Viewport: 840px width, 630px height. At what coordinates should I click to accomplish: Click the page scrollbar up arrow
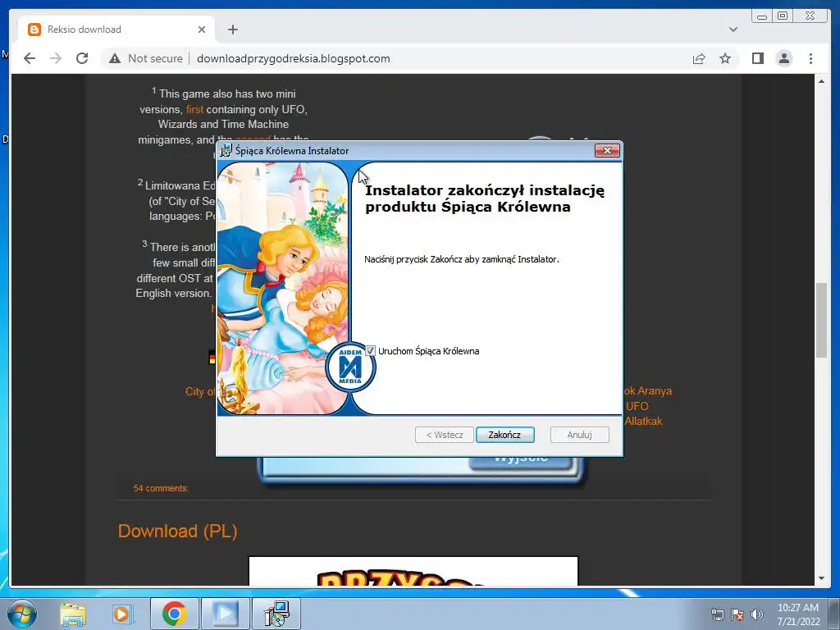821,81
